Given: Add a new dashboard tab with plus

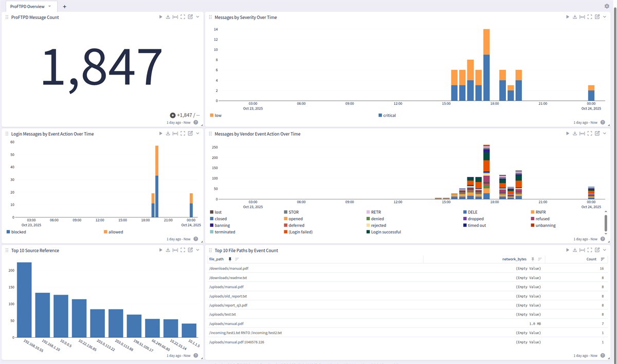Looking at the screenshot, I should (64, 7).
